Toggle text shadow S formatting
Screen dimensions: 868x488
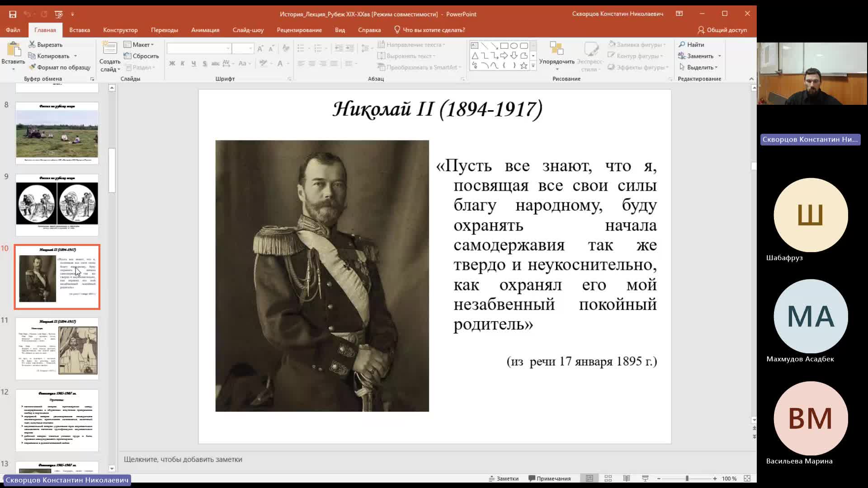pyautogui.click(x=205, y=63)
